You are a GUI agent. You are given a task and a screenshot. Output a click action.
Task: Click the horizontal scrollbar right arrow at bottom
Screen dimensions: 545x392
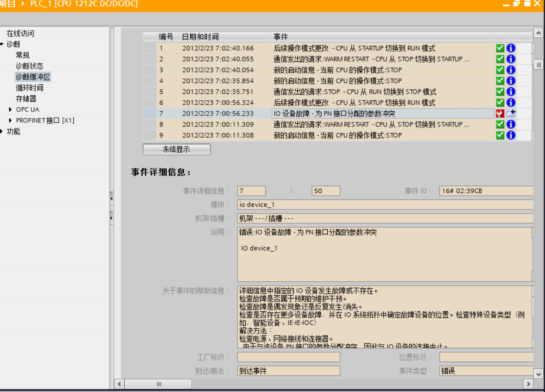pos(527,384)
